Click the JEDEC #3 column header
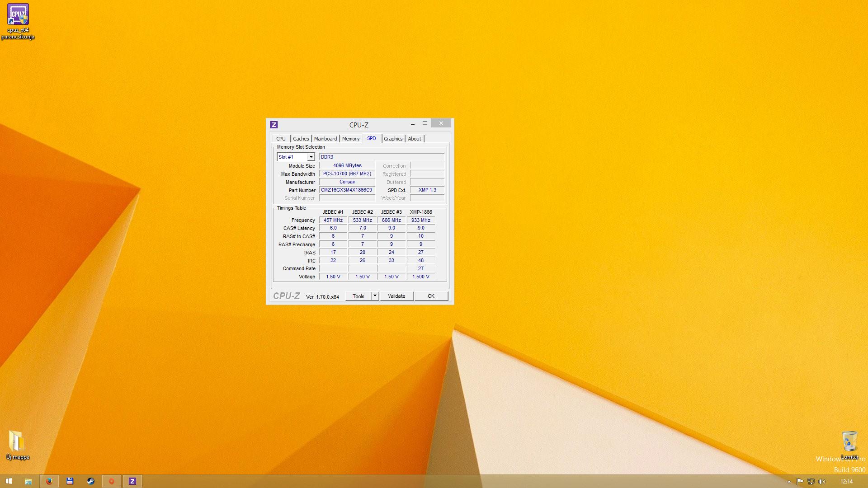This screenshot has width=868, height=488. pos(392,212)
